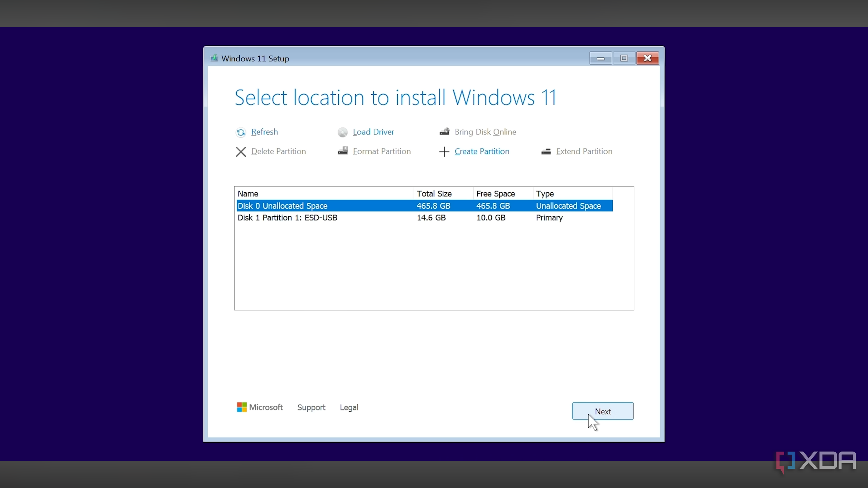This screenshot has height=488, width=868.
Task: Click the 10.0 GB free space cell
Action: 491,218
